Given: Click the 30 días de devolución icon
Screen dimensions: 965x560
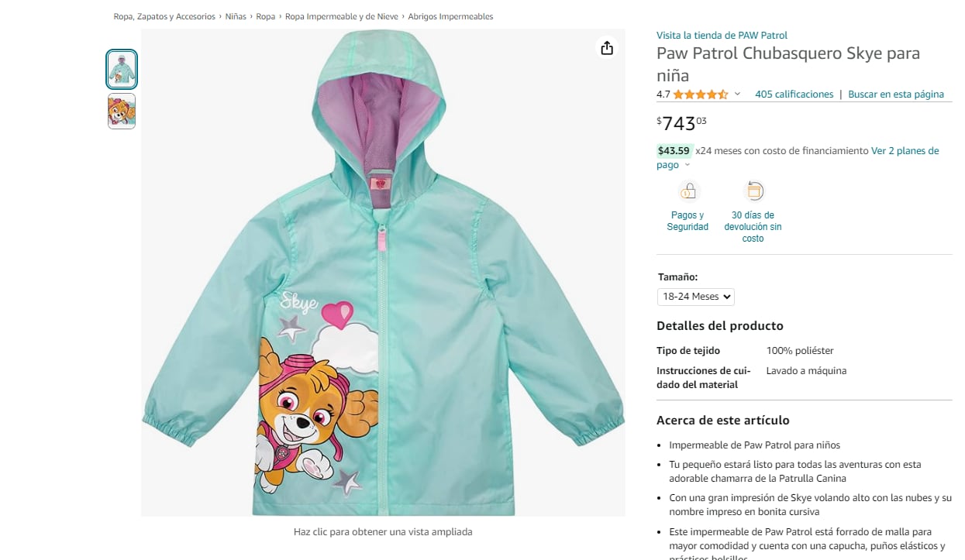Looking at the screenshot, I should (x=753, y=191).
